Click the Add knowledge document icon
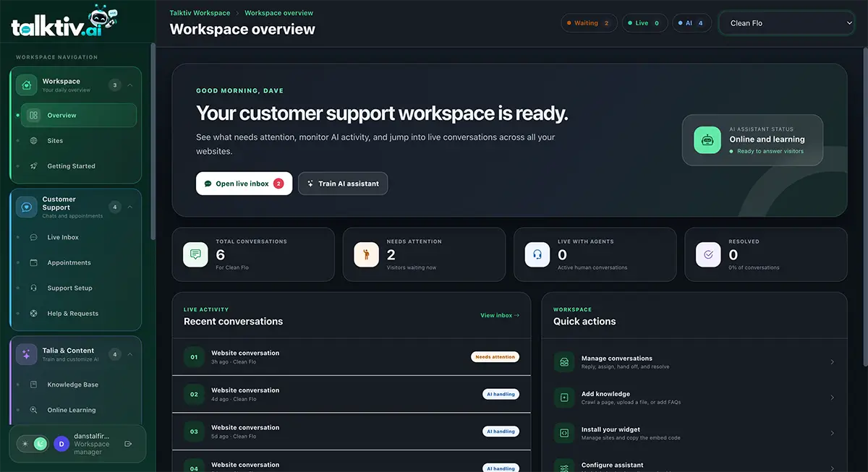868x472 pixels. (564, 398)
